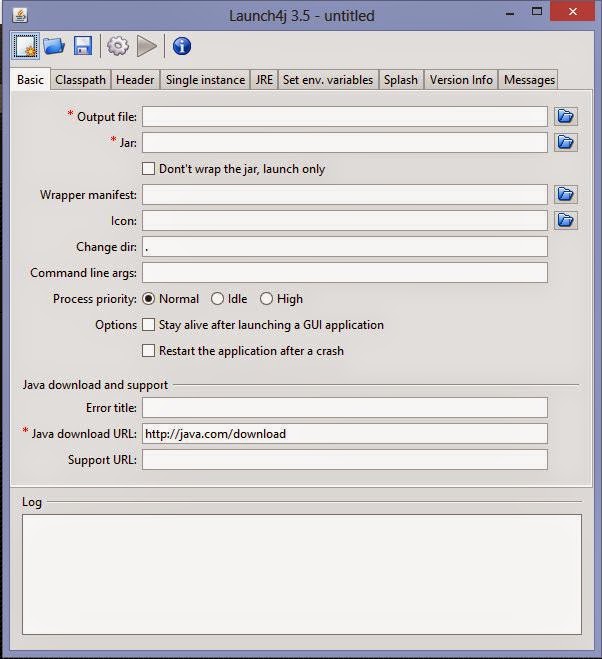Image resolution: width=602 pixels, height=659 pixels.
Task: Close the Launch4j window
Action: pos(573,11)
